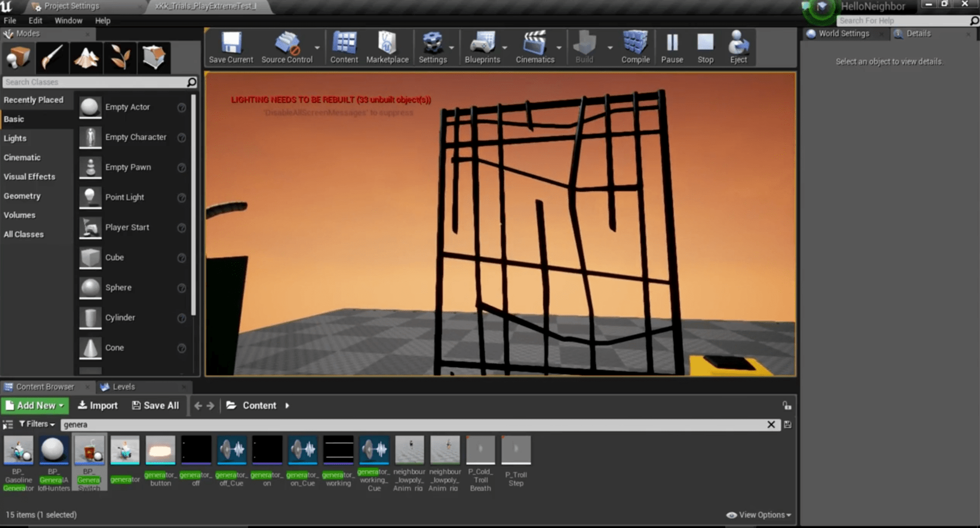Open the Content toolbar button

tap(344, 47)
